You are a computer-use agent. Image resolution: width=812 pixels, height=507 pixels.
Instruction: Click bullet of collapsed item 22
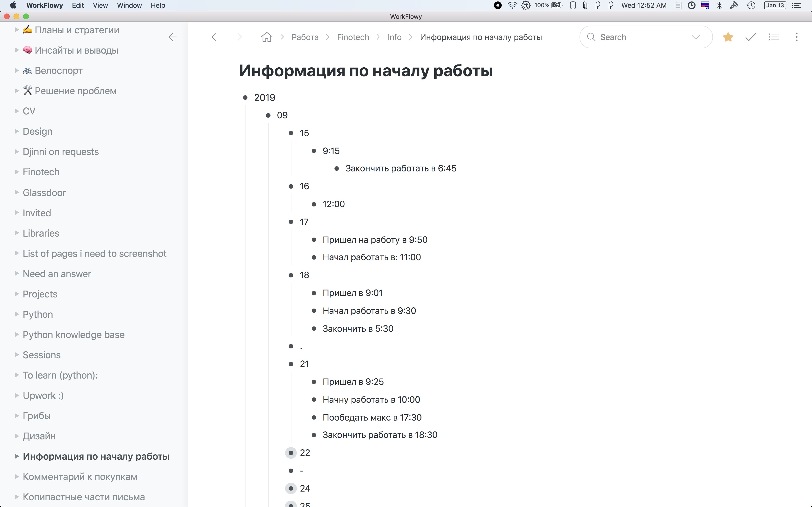[x=291, y=453]
